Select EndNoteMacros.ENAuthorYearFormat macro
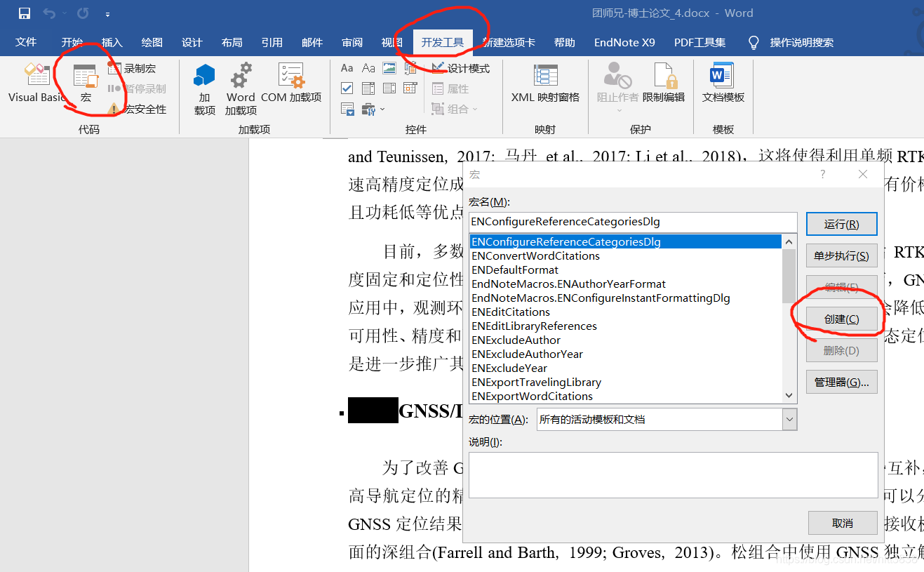 (x=626, y=284)
